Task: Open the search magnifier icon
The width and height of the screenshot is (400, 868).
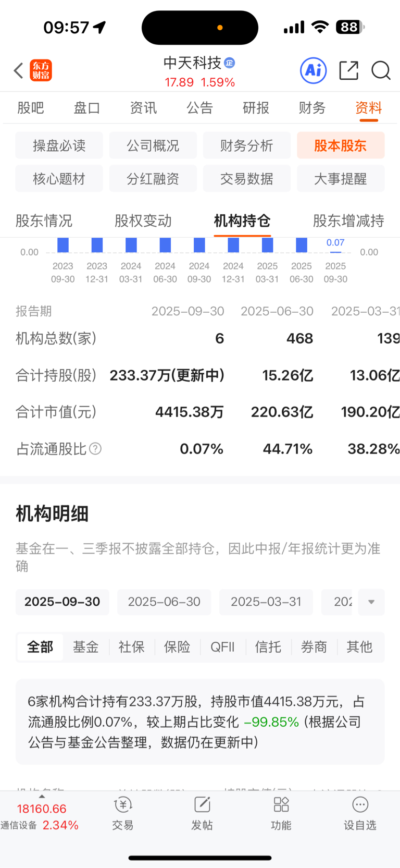Action: [381, 70]
